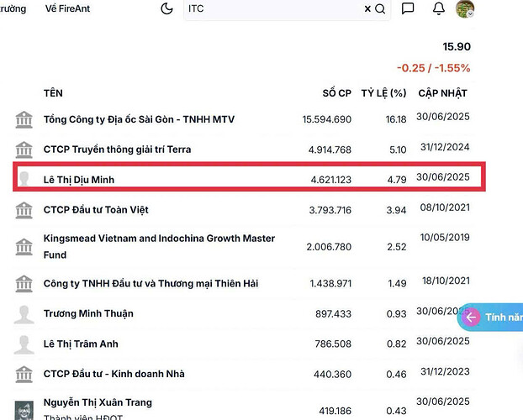Sort by the CẬP NHẬT column header
523x420 pixels.
442,93
